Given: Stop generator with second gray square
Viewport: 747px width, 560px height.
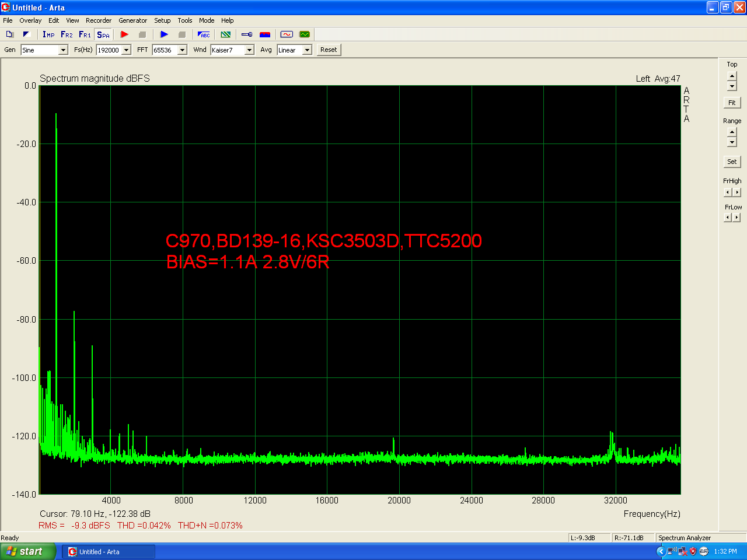Looking at the screenshot, I should click(x=181, y=34).
